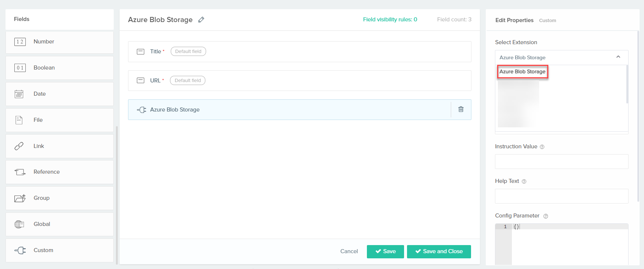Collapse the Select Extension dropdown arrow

click(618, 57)
